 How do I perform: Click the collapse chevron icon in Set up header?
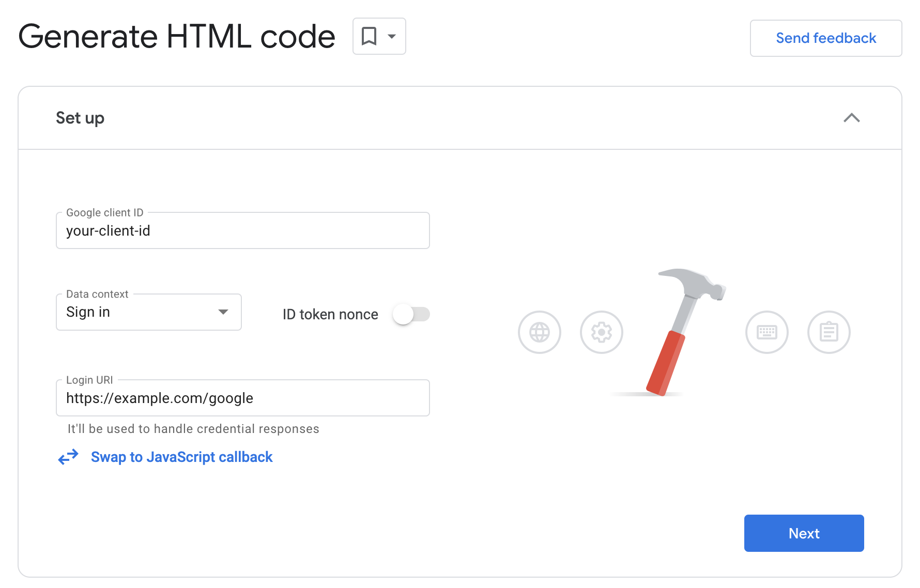pos(853,118)
